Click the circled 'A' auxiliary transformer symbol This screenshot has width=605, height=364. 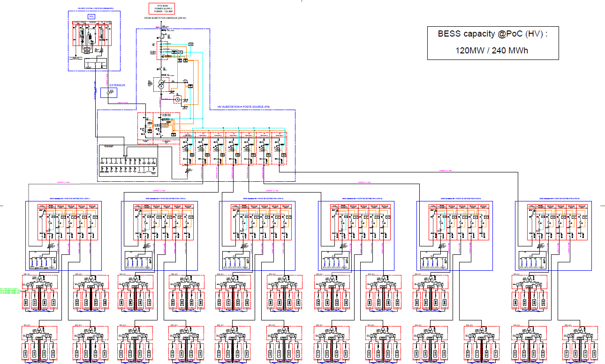tap(177, 99)
